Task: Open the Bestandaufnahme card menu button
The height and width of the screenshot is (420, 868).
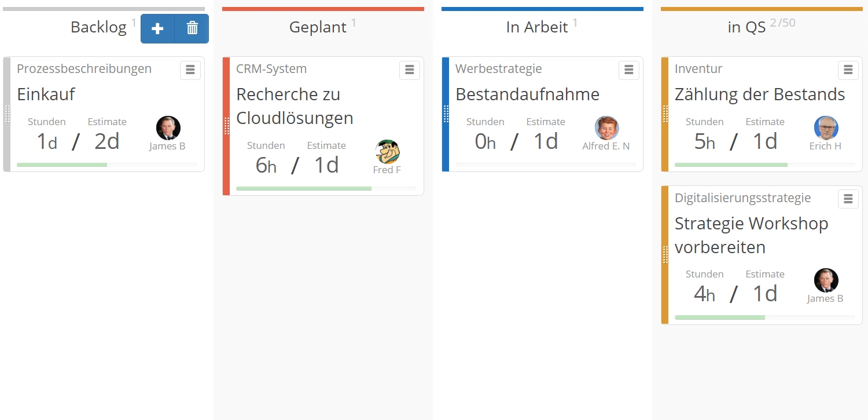Action: click(629, 70)
